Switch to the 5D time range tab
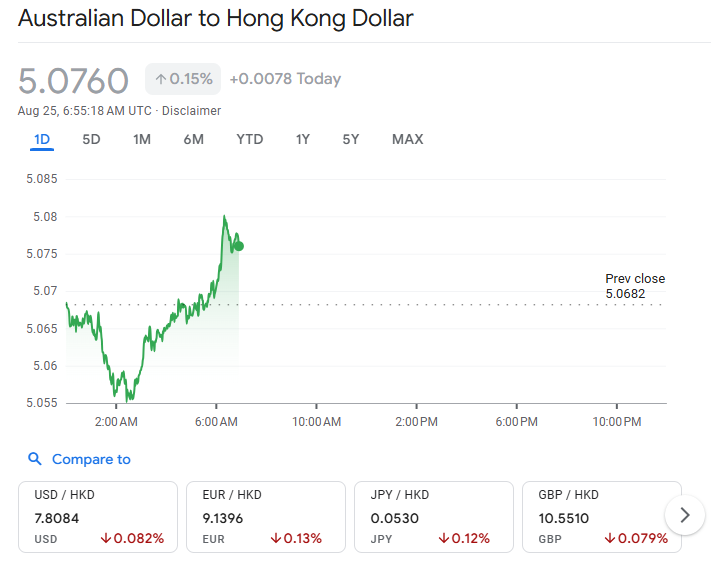Screen dimensions: 711x566 click(x=91, y=139)
